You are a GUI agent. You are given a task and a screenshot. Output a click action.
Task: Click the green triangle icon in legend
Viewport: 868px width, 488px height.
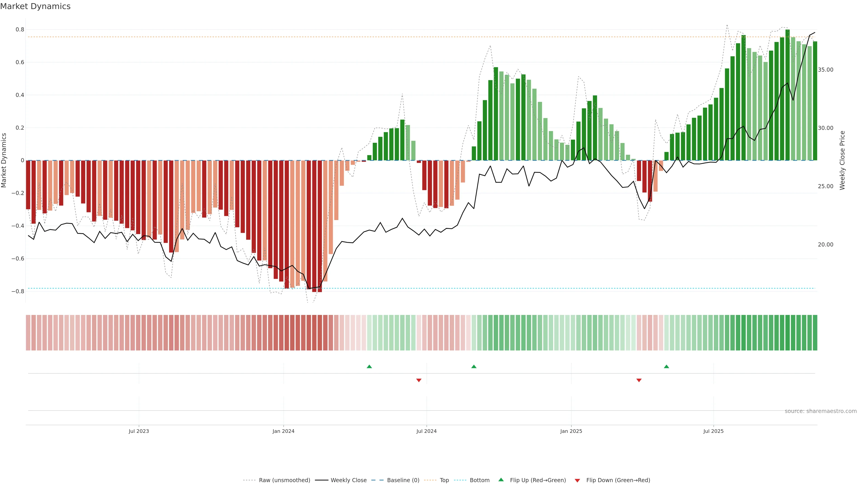click(501, 480)
